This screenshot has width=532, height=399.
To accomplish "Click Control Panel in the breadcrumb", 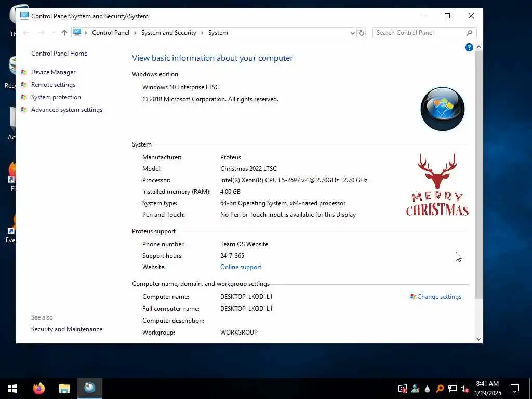I will tap(111, 33).
